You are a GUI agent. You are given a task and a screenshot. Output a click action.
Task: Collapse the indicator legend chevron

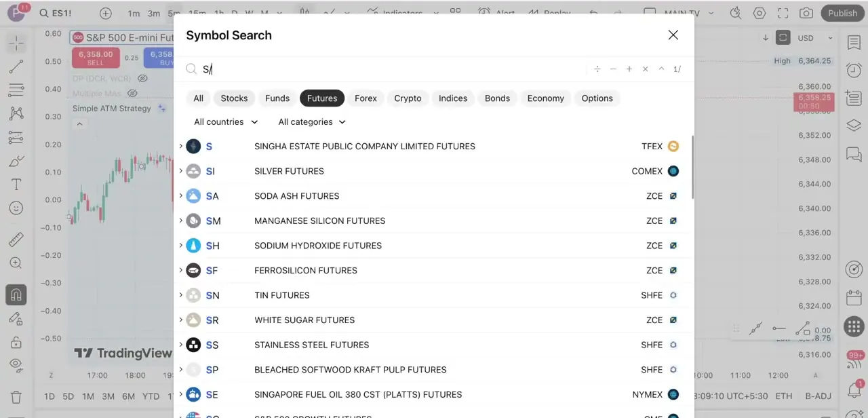pyautogui.click(x=79, y=123)
